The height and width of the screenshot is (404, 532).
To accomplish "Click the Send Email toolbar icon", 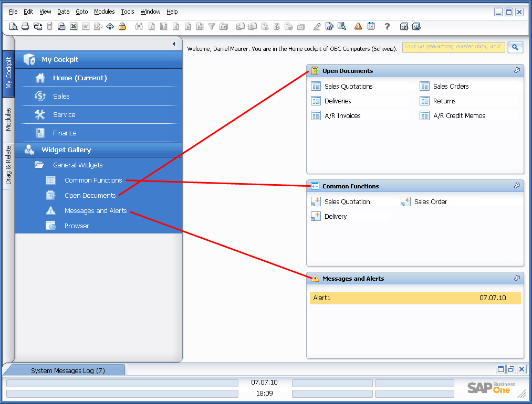I will tap(38, 26).
